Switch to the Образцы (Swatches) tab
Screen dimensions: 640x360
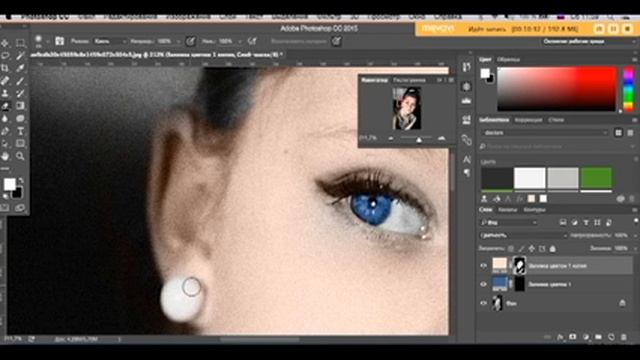[x=509, y=60]
